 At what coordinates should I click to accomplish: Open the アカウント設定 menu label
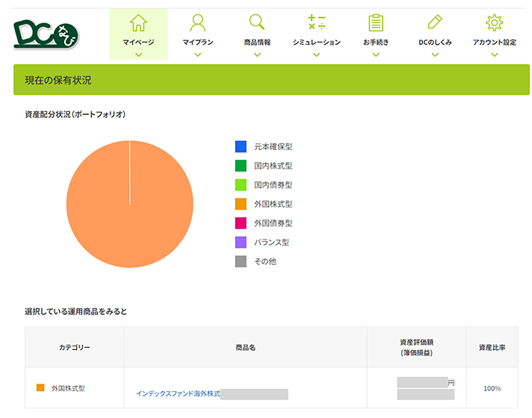coord(495,42)
